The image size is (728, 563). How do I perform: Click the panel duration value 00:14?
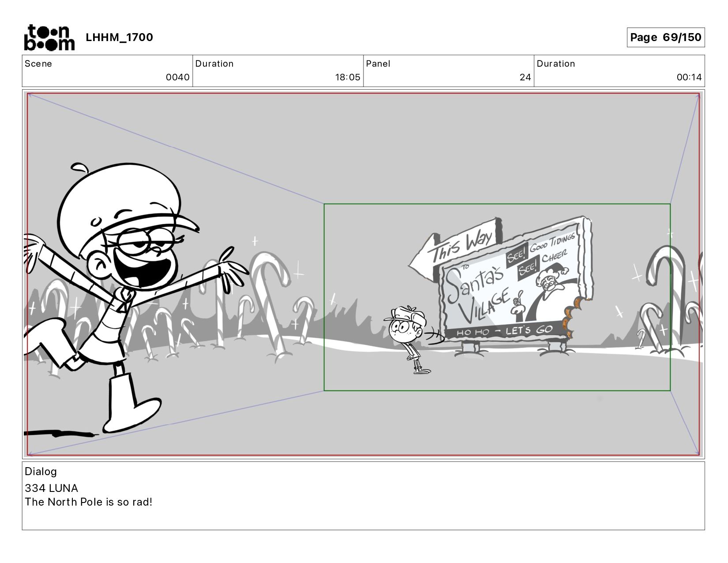(689, 77)
